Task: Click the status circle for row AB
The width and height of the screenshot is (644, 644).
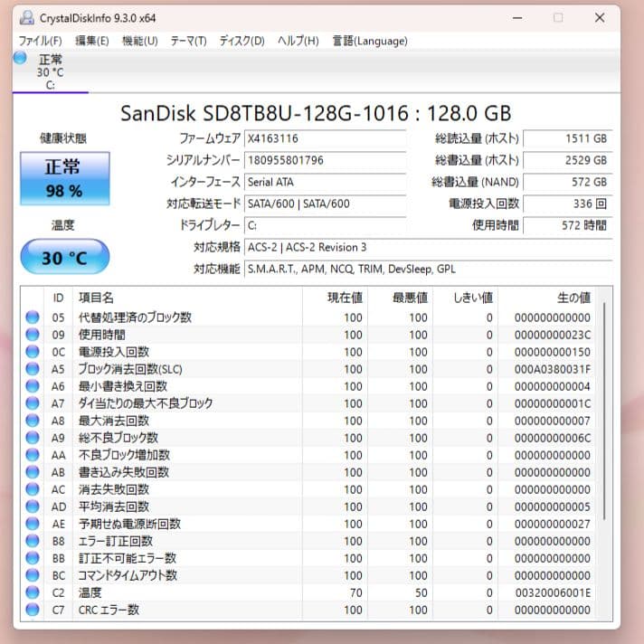Action: pos(33,472)
